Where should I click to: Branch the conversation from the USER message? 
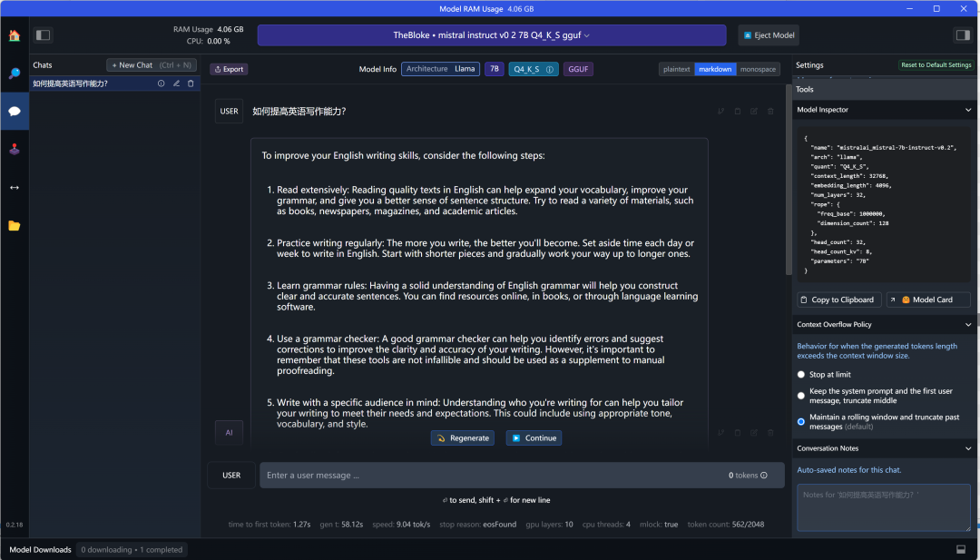click(721, 112)
